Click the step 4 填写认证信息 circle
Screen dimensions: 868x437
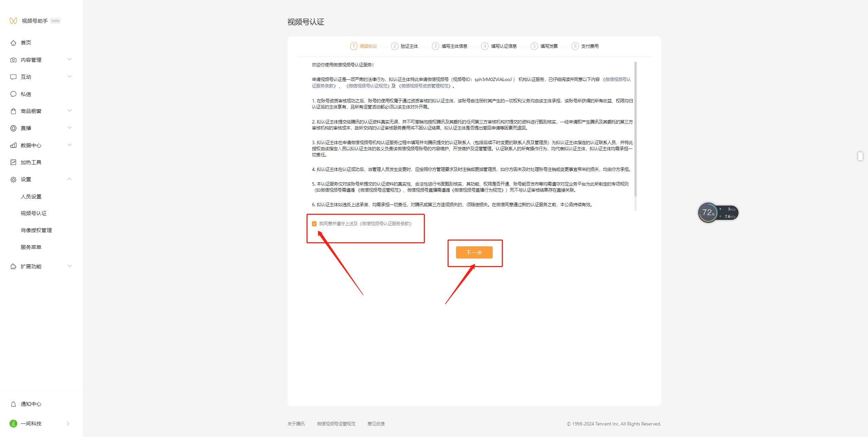485,46
